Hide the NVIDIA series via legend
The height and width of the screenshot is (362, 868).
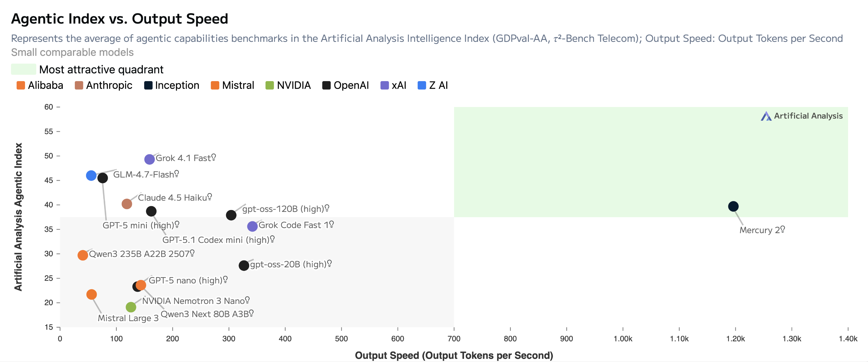click(x=288, y=85)
